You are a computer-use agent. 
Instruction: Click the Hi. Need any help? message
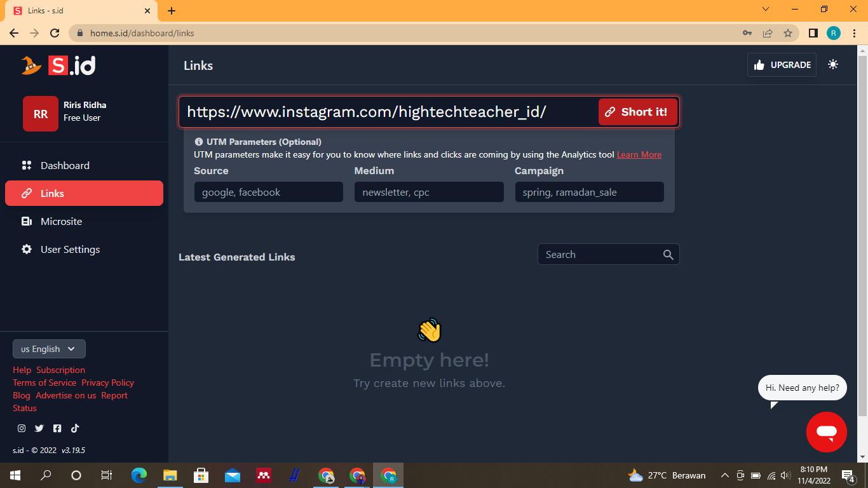(803, 388)
